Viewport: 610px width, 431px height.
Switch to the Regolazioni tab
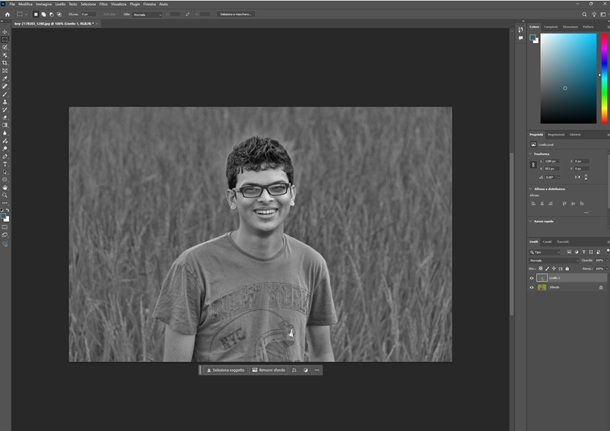(x=556, y=135)
